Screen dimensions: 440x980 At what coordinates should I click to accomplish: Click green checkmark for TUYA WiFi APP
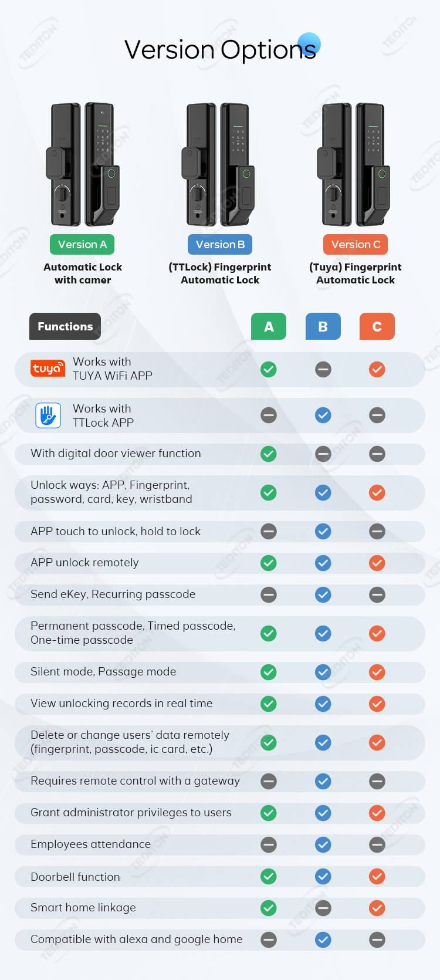(269, 370)
